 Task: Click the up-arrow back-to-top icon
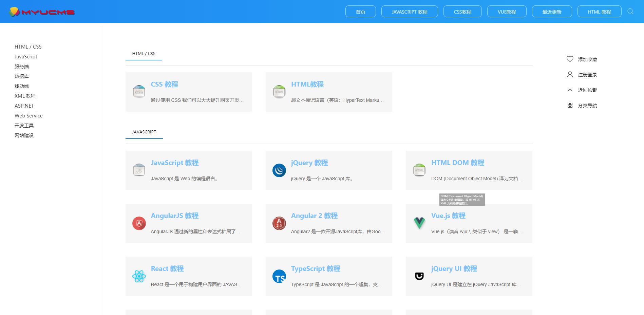tap(570, 90)
